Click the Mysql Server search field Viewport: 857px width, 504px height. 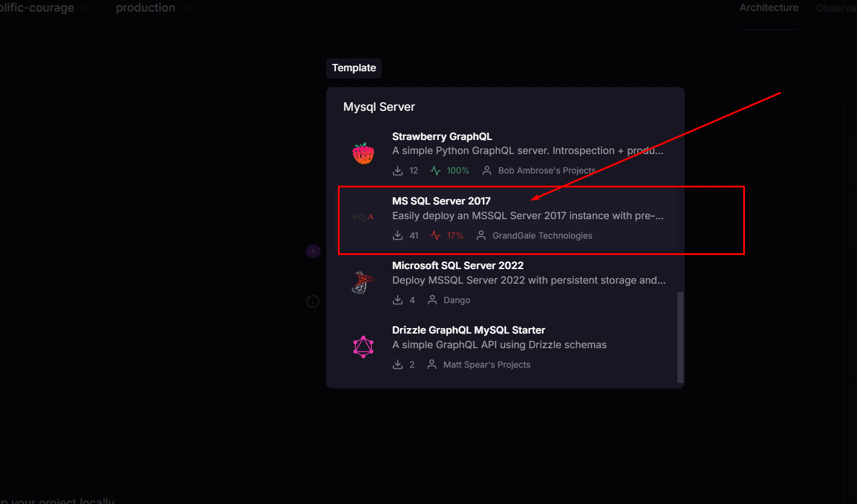pos(505,107)
